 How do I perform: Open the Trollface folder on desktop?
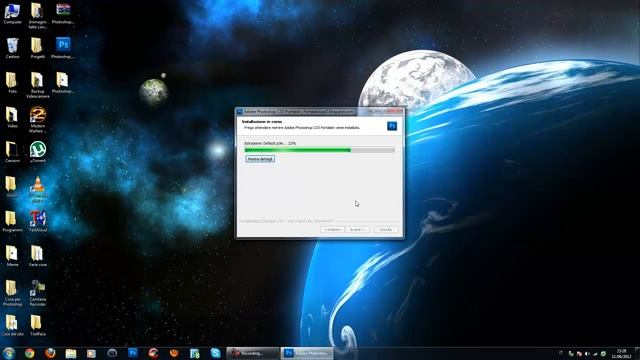pyautogui.click(x=38, y=325)
